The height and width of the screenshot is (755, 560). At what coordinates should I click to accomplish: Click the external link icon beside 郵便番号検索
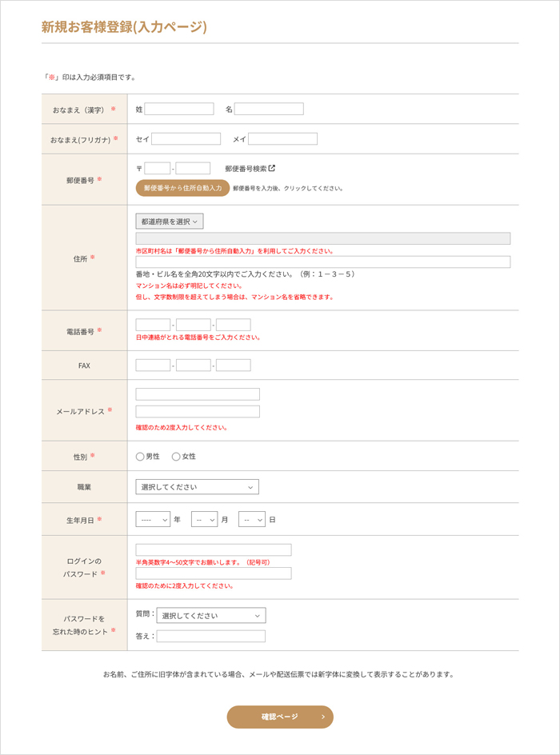coord(272,169)
